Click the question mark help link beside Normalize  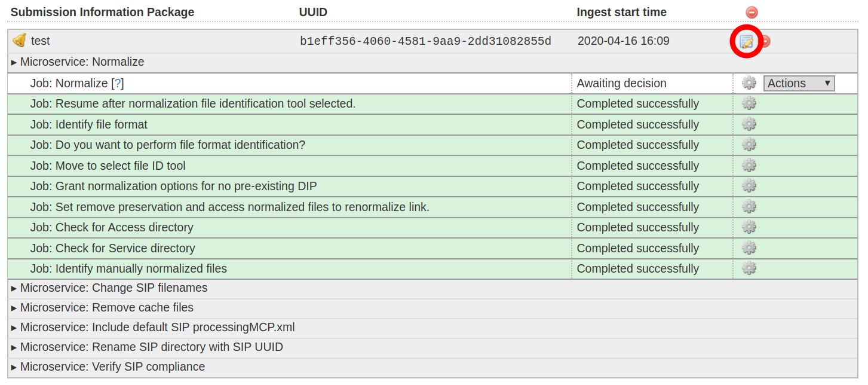tap(118, 83)
